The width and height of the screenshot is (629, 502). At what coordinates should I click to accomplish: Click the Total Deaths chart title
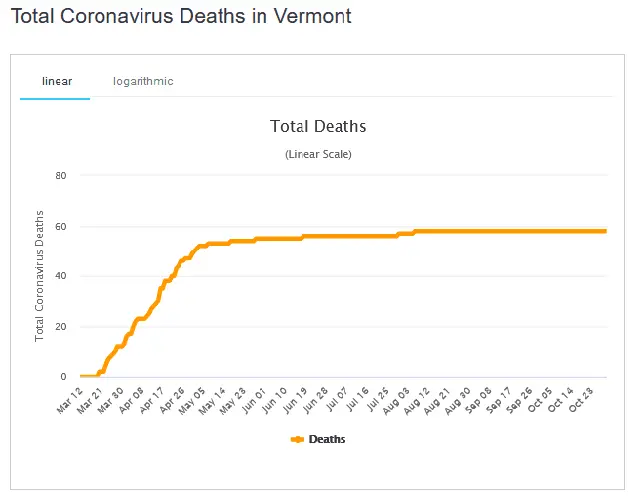318,127
